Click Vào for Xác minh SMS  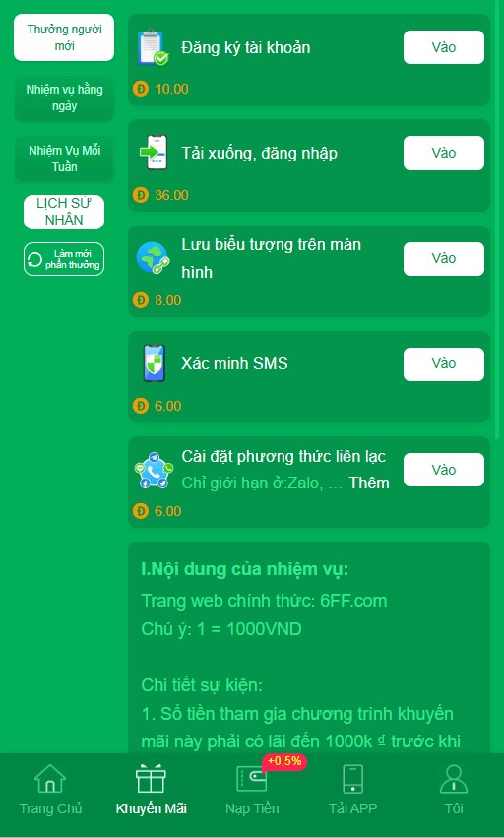[x=444, y=364]
